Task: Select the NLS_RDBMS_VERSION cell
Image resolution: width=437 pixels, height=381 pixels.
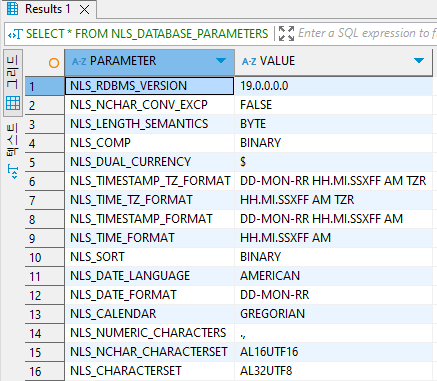Action: coord(150,86)
